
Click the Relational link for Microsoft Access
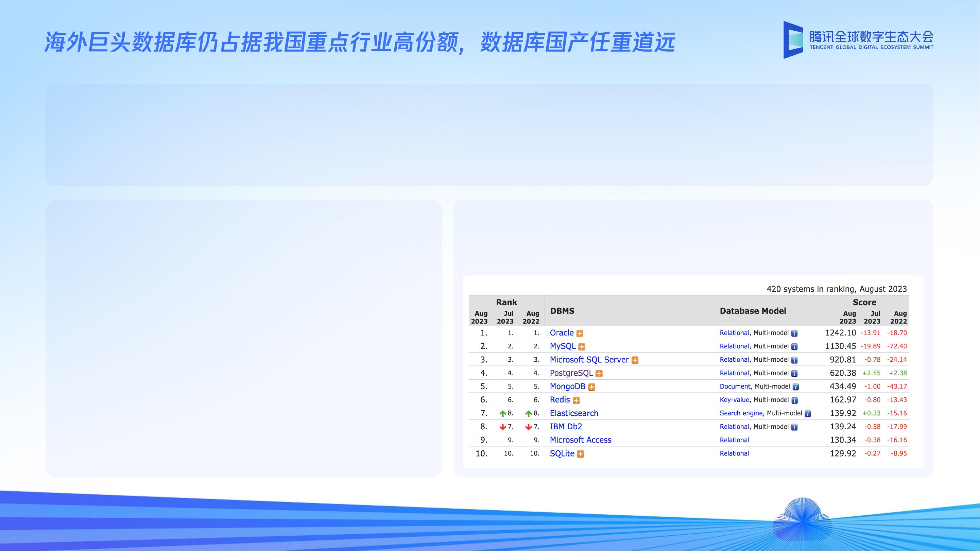(734, 440)
